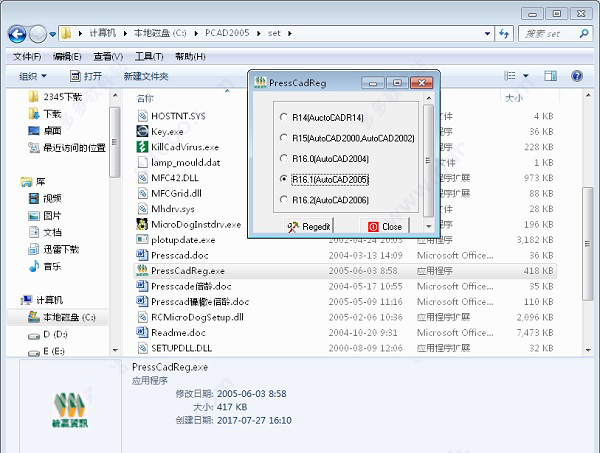Click the RCMicroDogSetup.dll file icon
Viewport: 600px width, 453px height.
pos(142,317)
